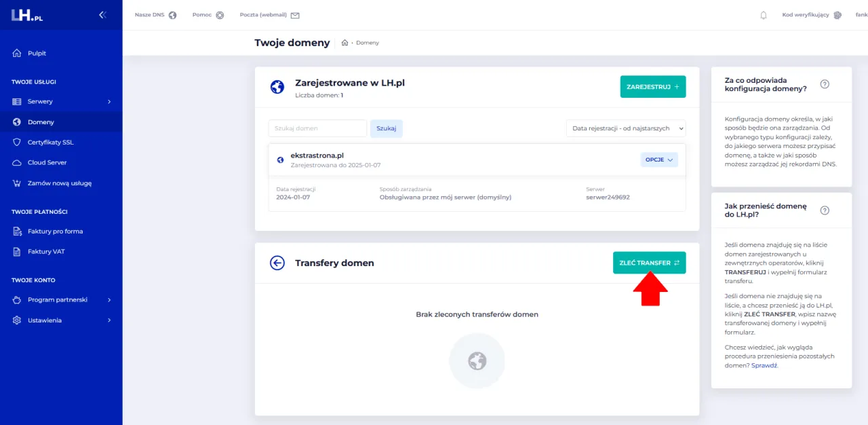The width and height of the screenshot is (868, 425).
Task: Click globe icon beside ekstrastrona.pl
Action: [280, 160]
